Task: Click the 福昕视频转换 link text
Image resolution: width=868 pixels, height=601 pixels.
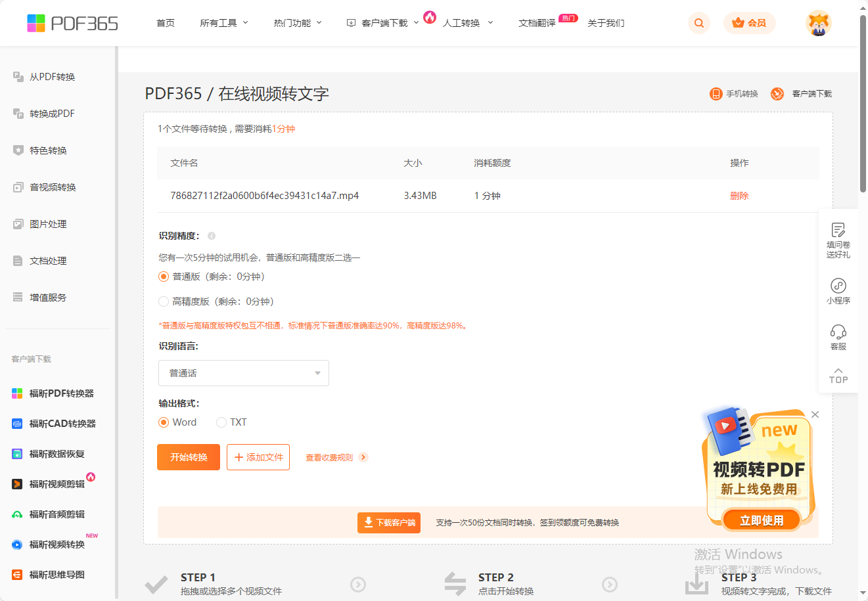Action: click(57, 545)
